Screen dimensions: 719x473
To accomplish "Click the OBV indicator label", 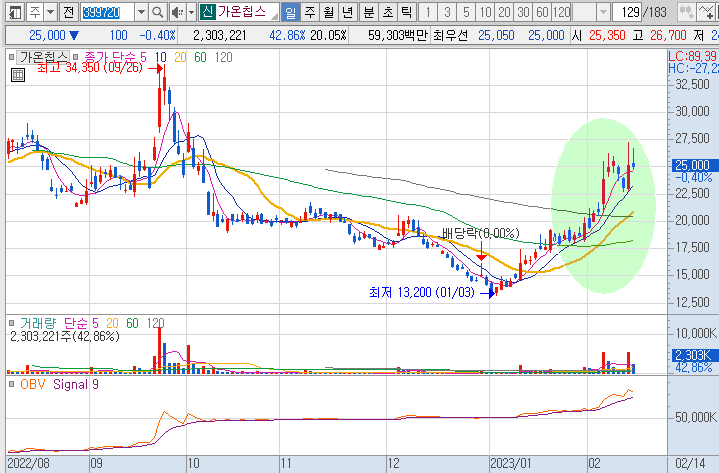I will [x=33, y=384].
